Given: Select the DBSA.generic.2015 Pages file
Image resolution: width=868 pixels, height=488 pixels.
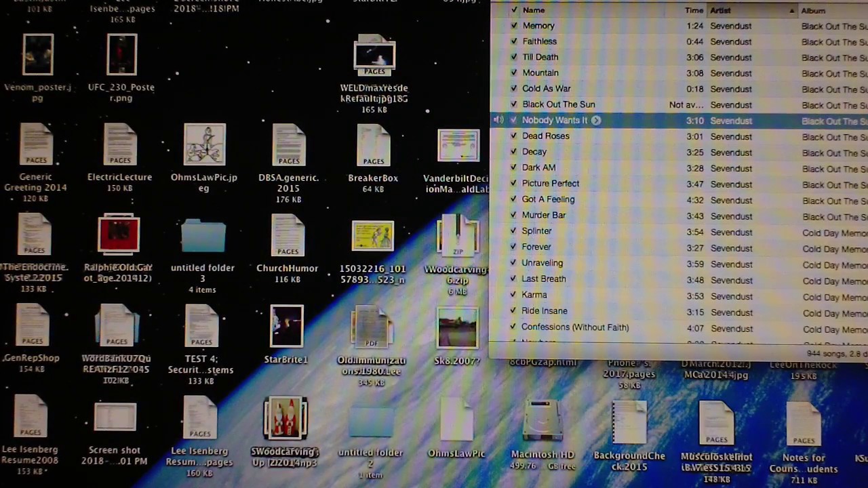Looking at the screenshot, I should tap(289, 144).
